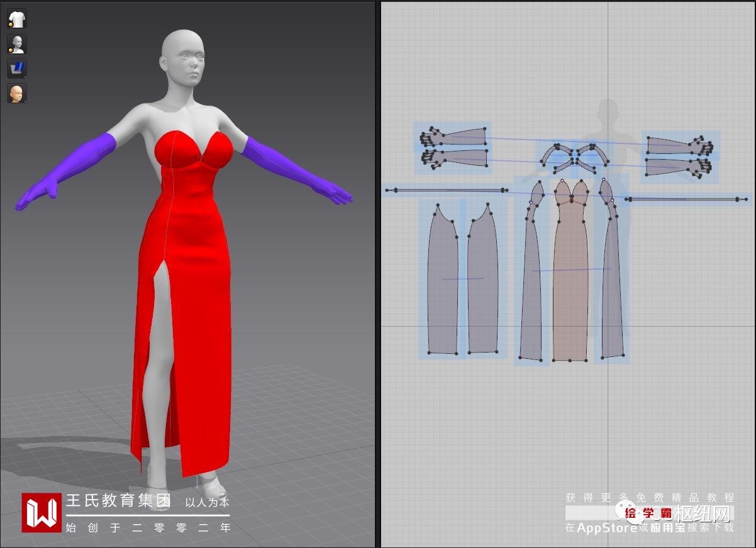The height and width of the screenshot is (548, 756).
Task: Open the blue fabric render style icon
Action: (x=17, y=68)
